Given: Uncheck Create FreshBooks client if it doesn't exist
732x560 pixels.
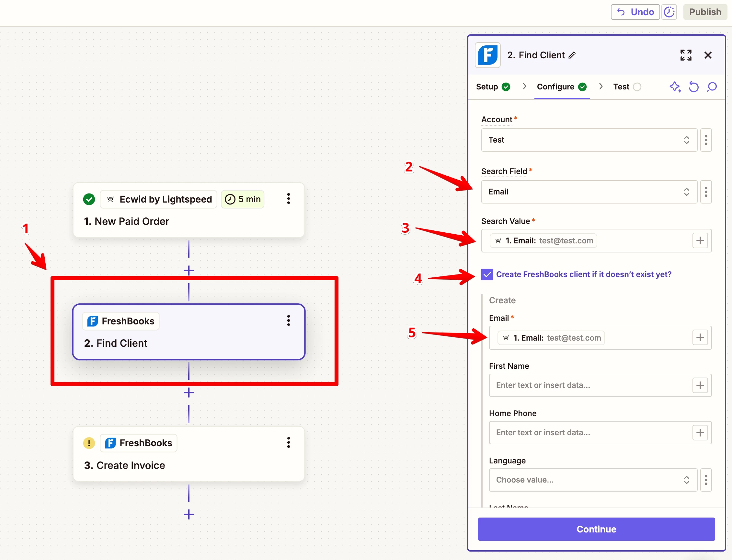Looking at the screenshot, I should coord(487,275).
